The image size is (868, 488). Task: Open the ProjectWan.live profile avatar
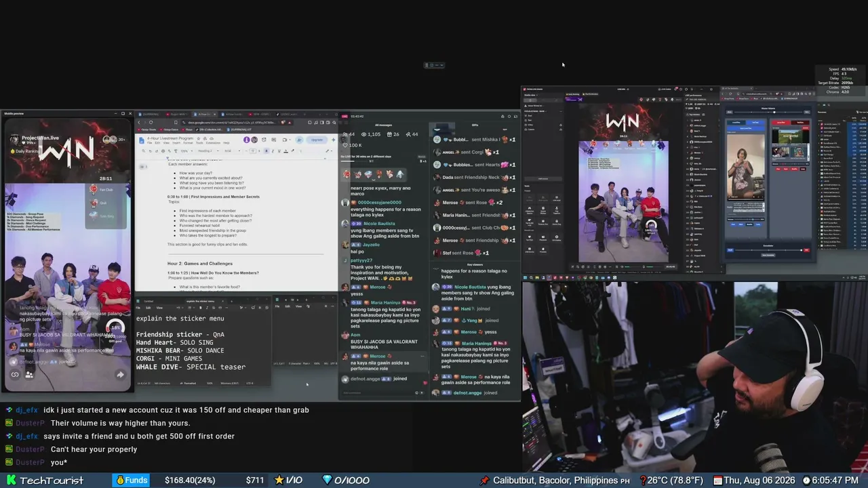14,140
